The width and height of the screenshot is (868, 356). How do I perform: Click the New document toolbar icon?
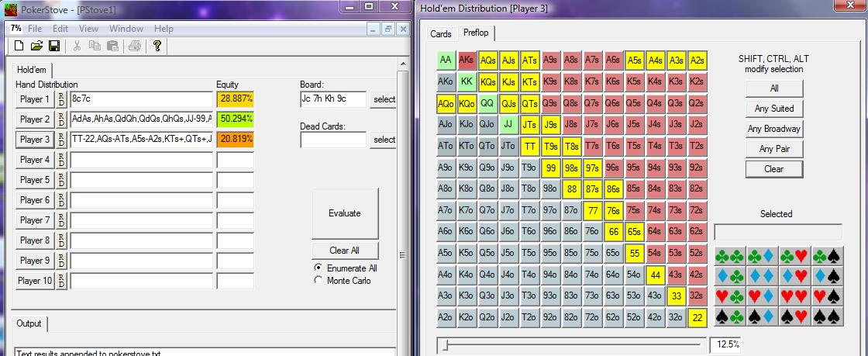tap(19, 46)
